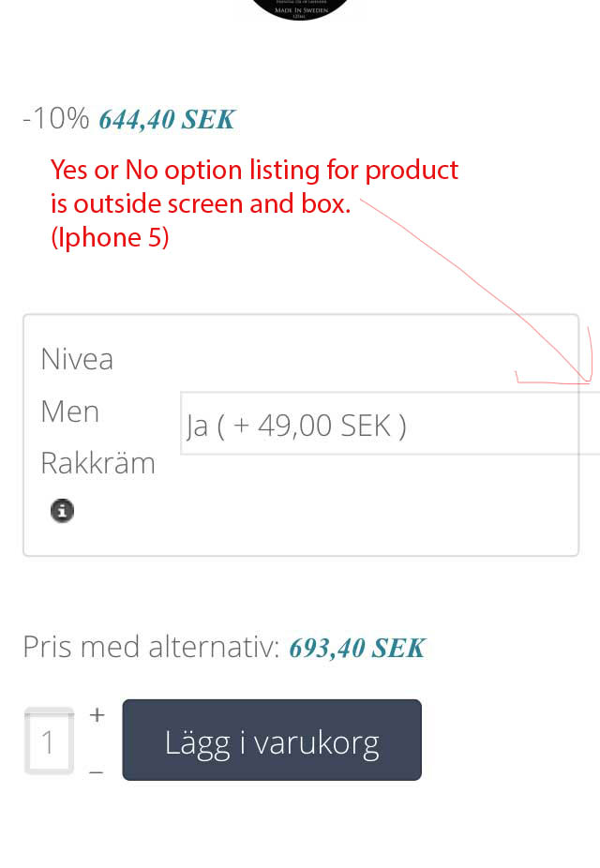The height and width of the screenshot is (868, 600).
Task: Increase quantity with the plus sign
Action: (97, 714)
